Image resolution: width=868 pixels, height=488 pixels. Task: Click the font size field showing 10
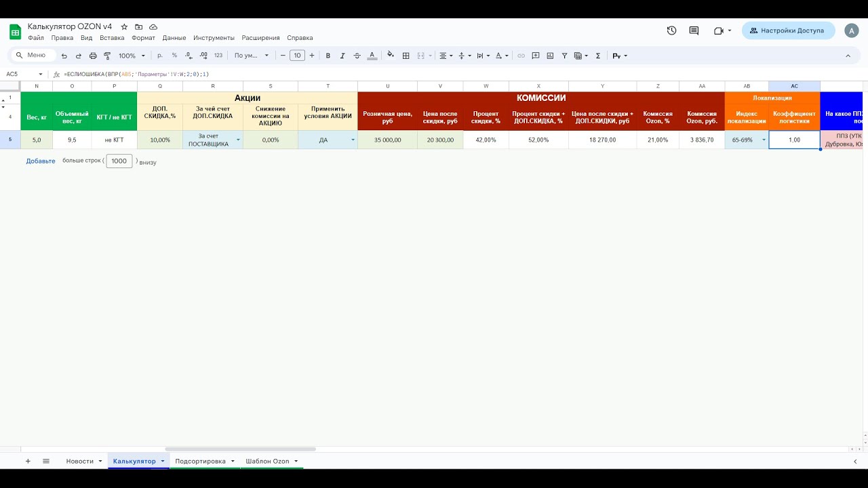297,56
